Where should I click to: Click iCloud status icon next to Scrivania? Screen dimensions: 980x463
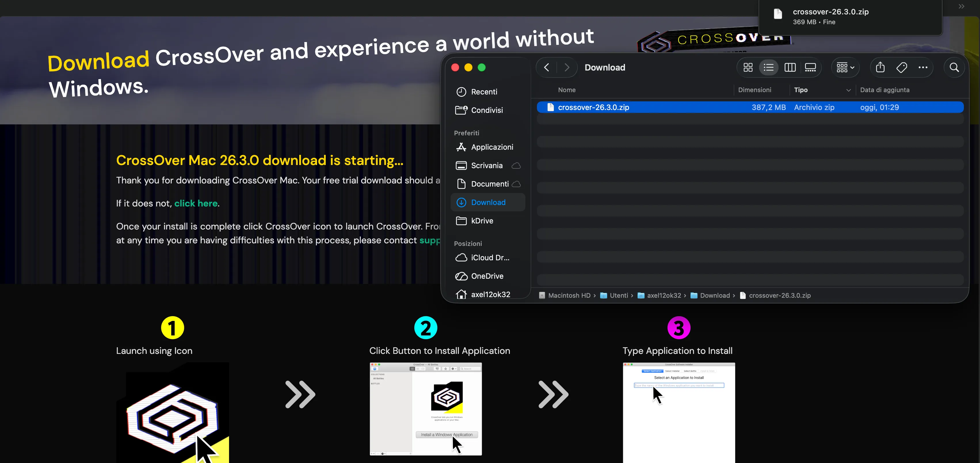point(516,166)
